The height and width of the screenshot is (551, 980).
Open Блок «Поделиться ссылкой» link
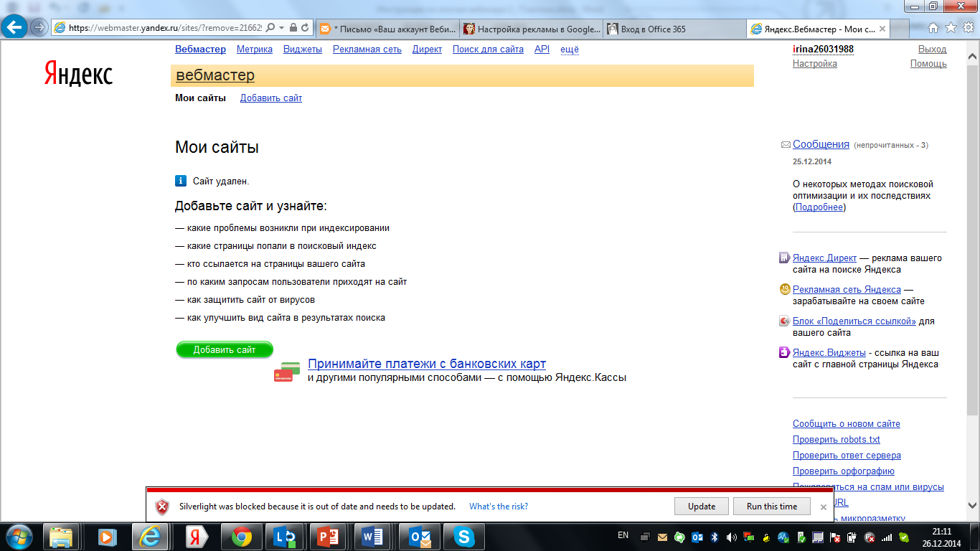tap(854, 321)
